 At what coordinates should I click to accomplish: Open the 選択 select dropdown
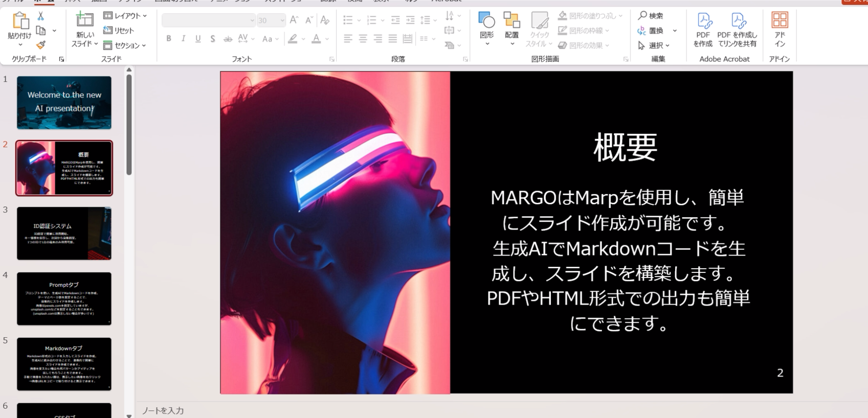[x=654, y=45]
